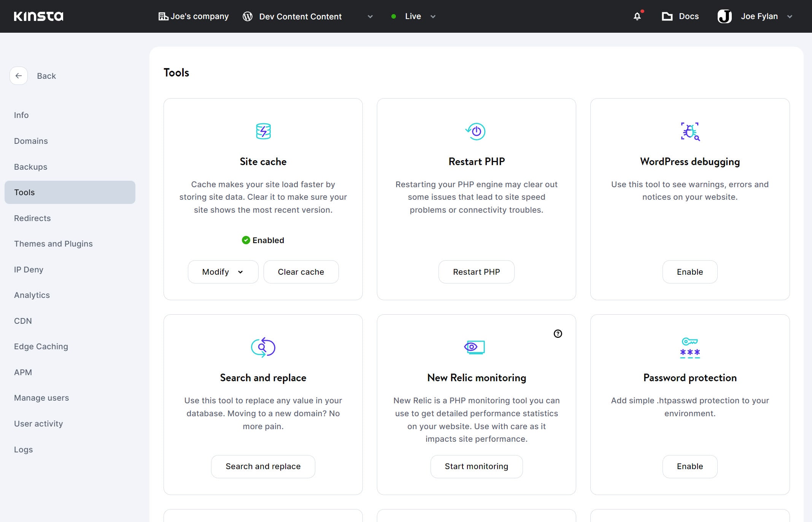
Task: Click the Docs folder icon
Action: [x=667, y=16]
